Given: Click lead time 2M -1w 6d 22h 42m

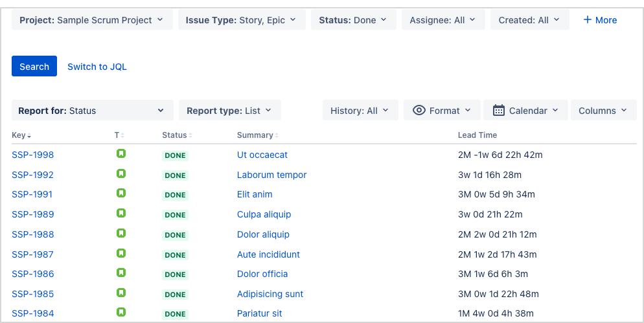Looking at the screenshot, I should (x=500, y=155).
